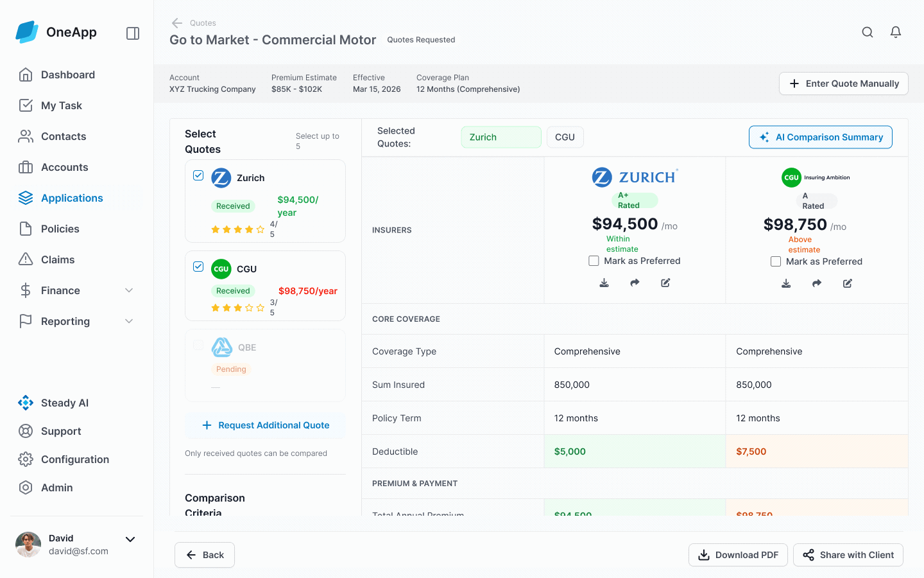The height and width of the screenshot is (578, 924).
Task: Share the Zurich quote arrow icon
Action: (635, 283)
